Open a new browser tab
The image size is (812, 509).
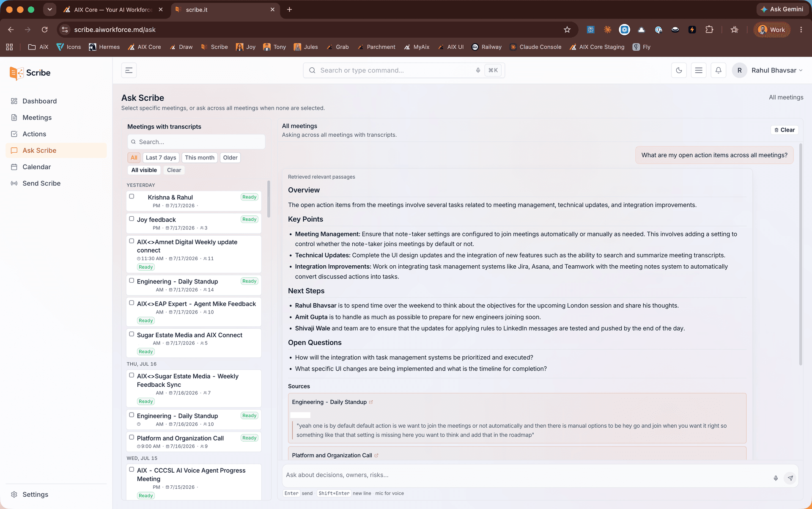click(289, 9)
